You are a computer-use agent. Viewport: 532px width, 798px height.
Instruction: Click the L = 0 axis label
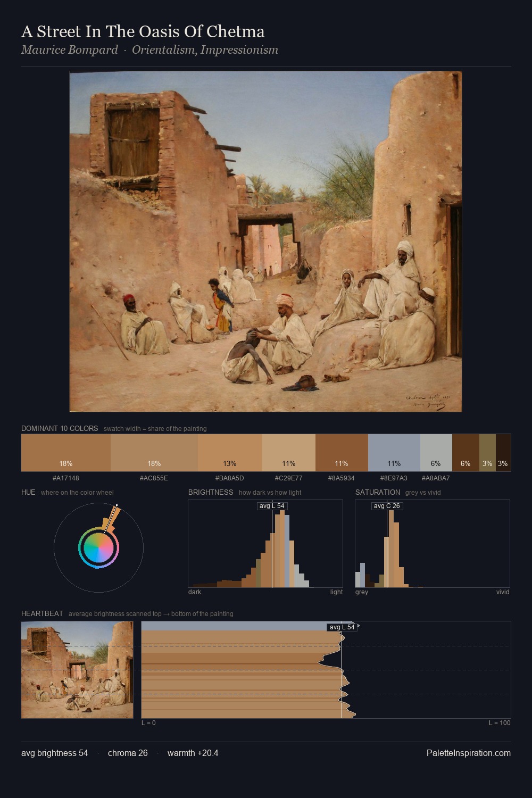(x=148, y=723)
